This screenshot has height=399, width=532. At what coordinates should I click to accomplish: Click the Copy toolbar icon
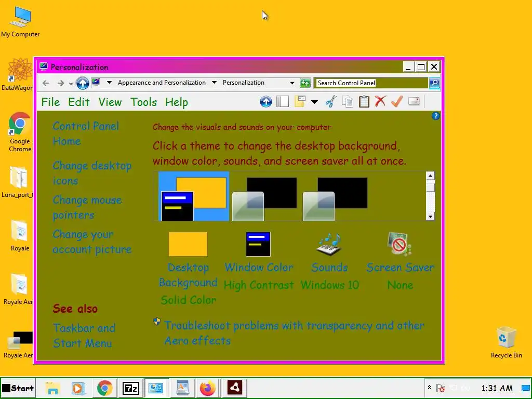(x=348, y=101)
